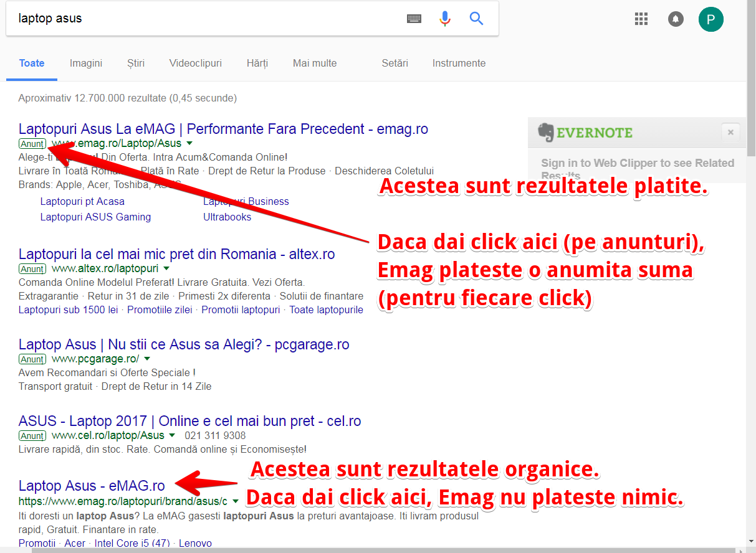Close the Evernote Web Clipper panel

[x=730, y=133]
